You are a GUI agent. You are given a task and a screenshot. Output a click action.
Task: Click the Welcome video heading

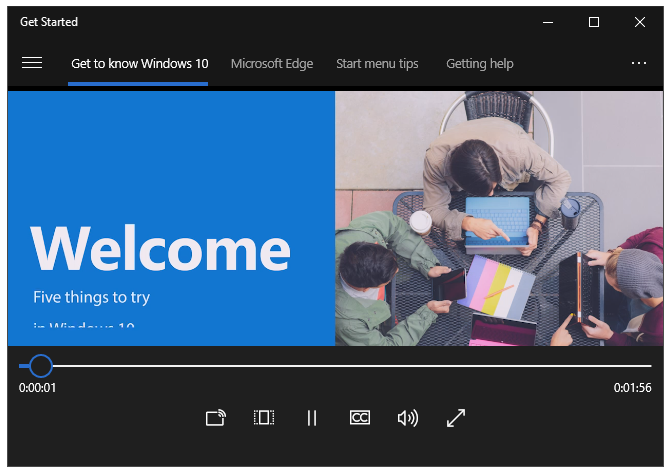click(x=161, y=249)
